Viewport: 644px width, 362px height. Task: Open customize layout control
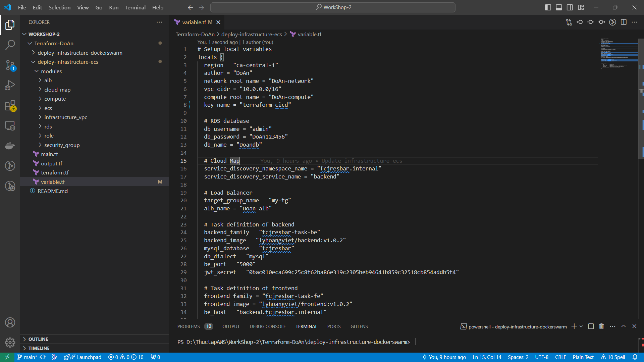point(581,7)
